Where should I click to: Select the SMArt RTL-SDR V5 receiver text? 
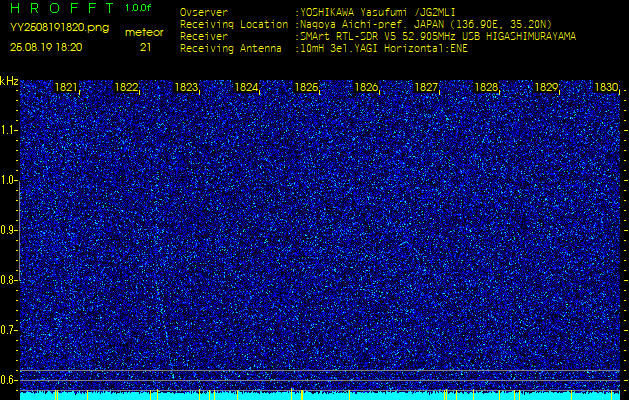[438, 37]
